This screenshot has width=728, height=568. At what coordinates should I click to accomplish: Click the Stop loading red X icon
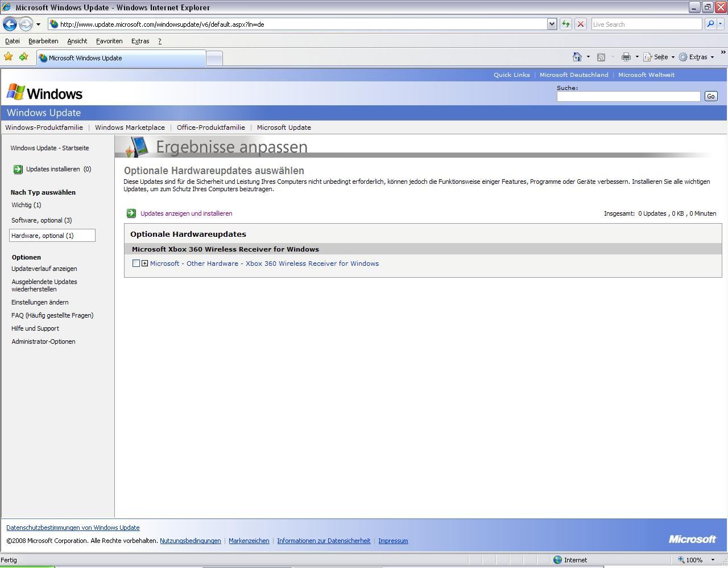pos(581,24)
